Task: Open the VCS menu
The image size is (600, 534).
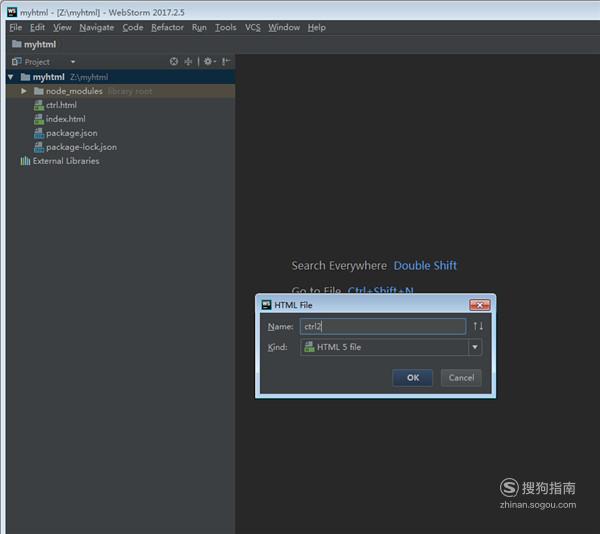Action: (x=253, y=28)
